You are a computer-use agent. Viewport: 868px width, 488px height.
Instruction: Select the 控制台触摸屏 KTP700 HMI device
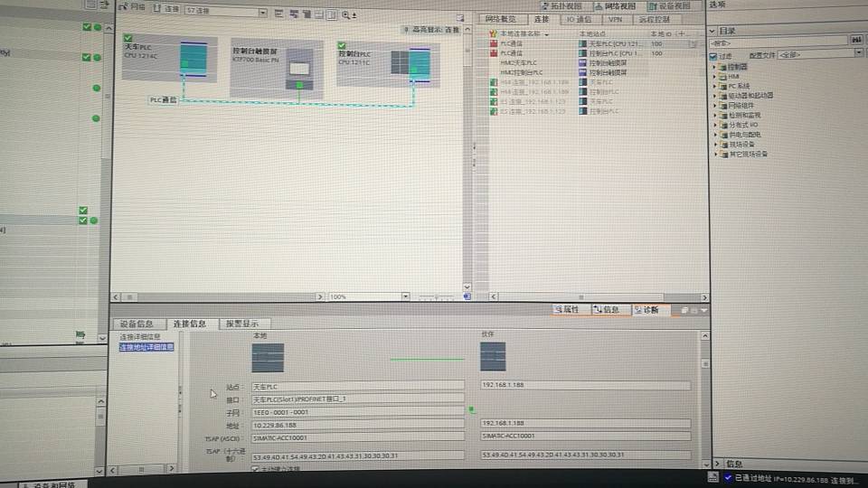pyautogui.click(x=277, y=69)
